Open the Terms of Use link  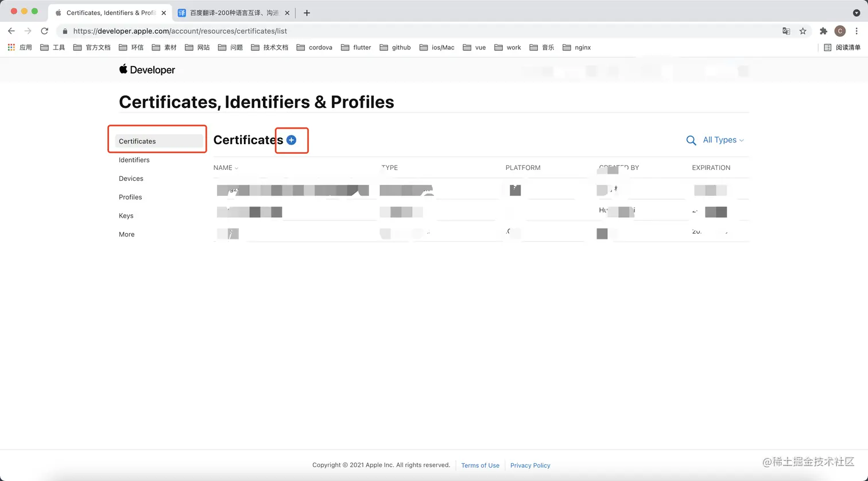tap(480, 466)
